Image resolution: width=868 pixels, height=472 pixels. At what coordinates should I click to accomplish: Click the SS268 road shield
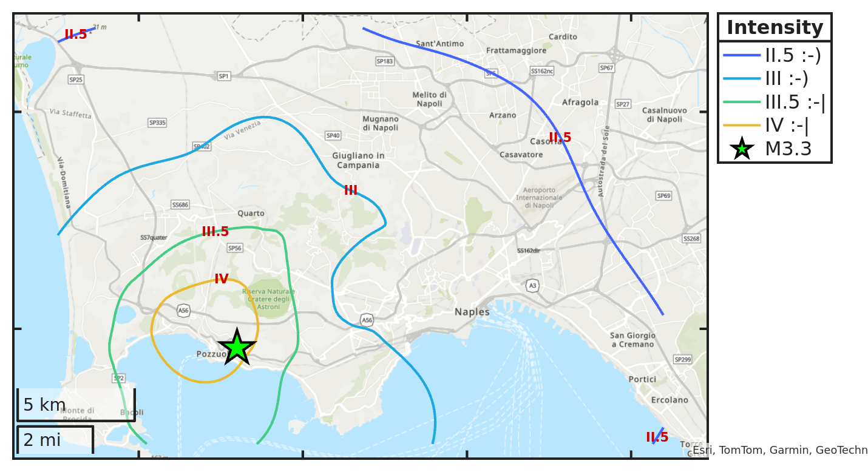tap(691, 238)
